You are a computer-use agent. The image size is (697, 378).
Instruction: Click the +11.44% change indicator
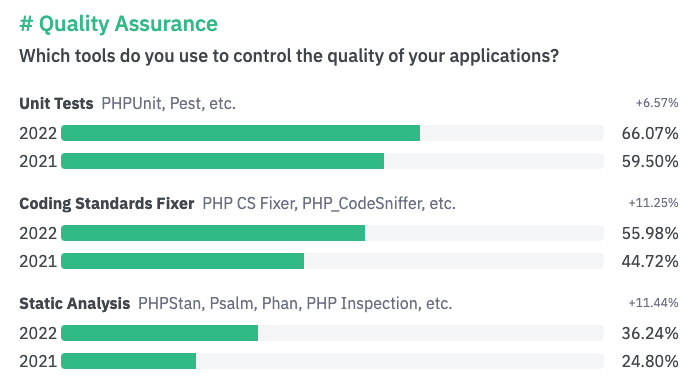(x=653, y=303)
